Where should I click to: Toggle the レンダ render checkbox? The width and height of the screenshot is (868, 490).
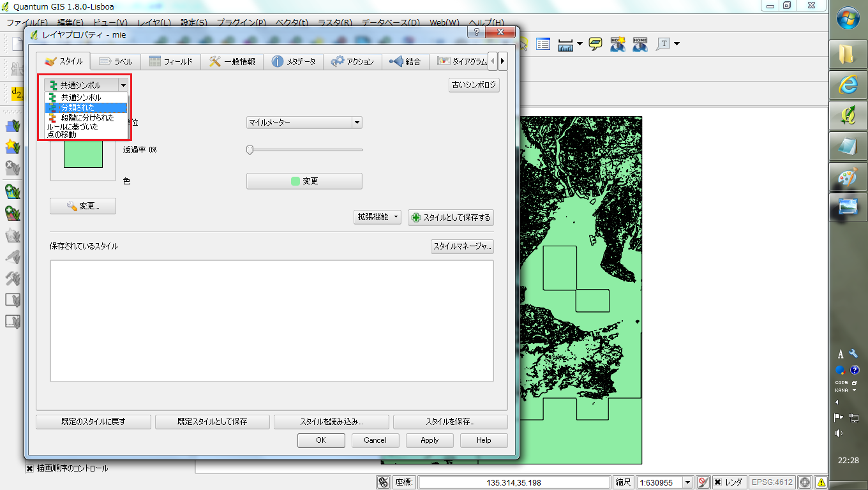[x=718, y=482]
